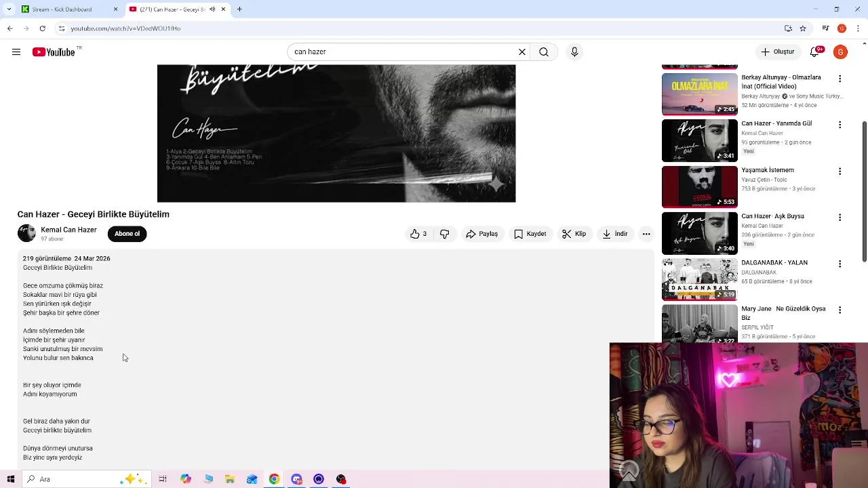Open options for Can Hazer - Aşk Buysa
Image resolution: width=868 pixels, height=488 pixels.
840,218
